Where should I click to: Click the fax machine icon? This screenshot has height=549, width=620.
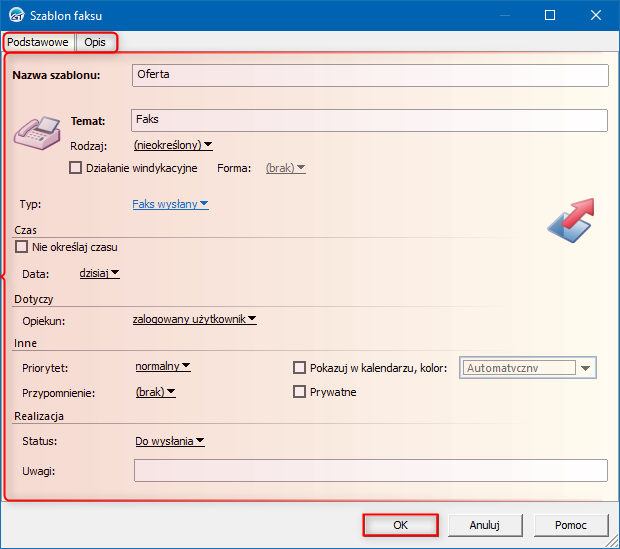(37, 133)
